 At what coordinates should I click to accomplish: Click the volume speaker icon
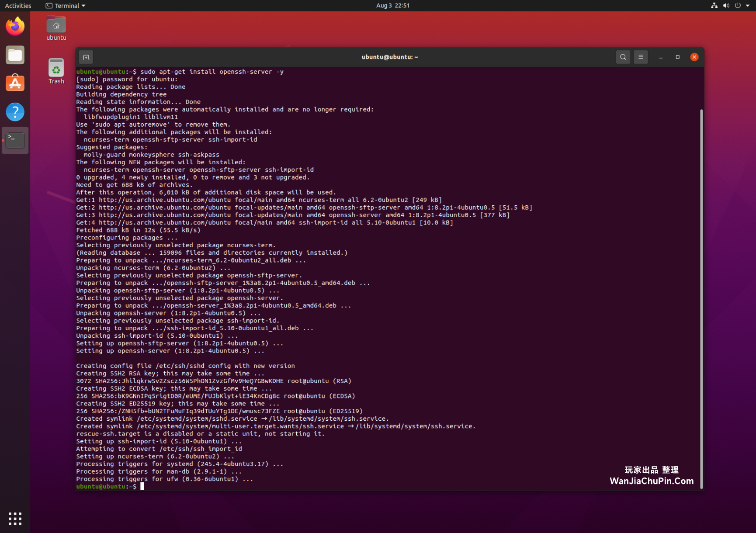726,6
